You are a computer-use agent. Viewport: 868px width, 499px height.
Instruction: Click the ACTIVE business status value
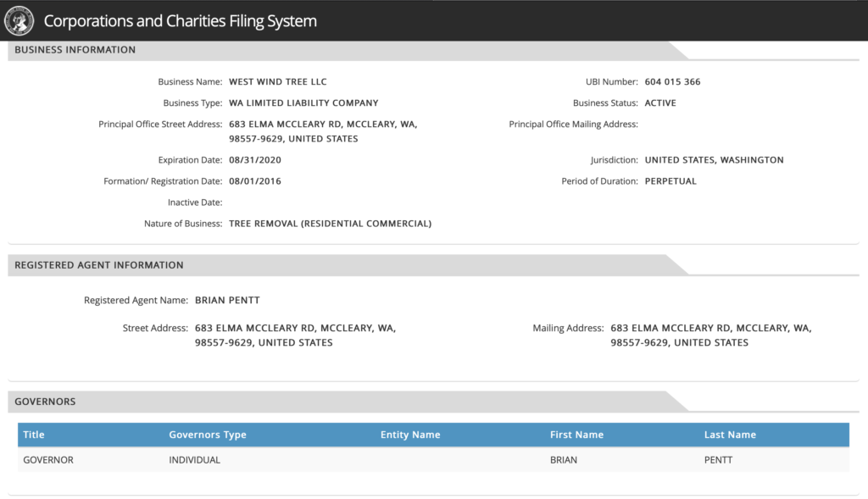point(660,103)
